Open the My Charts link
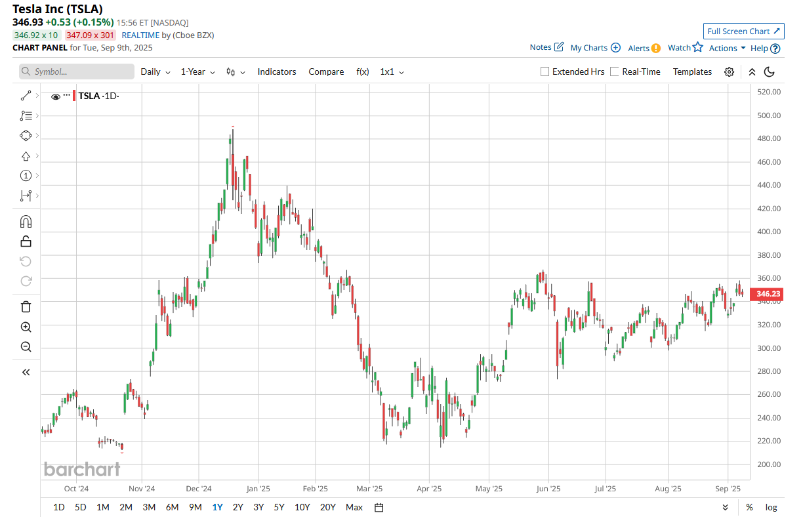This screenshot has height=532, width=803. coord(589,48)
